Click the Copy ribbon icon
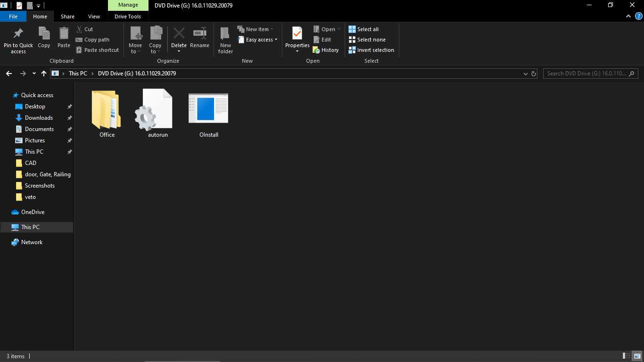The image size is (644, 362). click(x=44, y=37)
